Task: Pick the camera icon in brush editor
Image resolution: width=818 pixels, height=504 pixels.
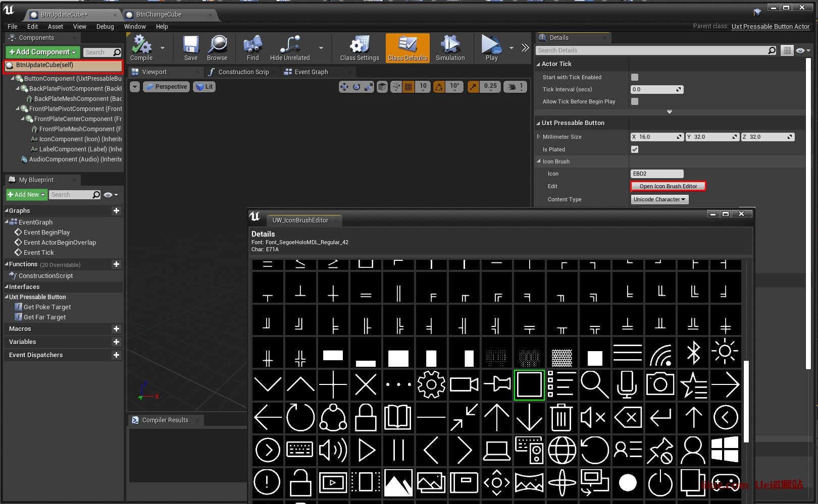Action: tap(660, 385)
